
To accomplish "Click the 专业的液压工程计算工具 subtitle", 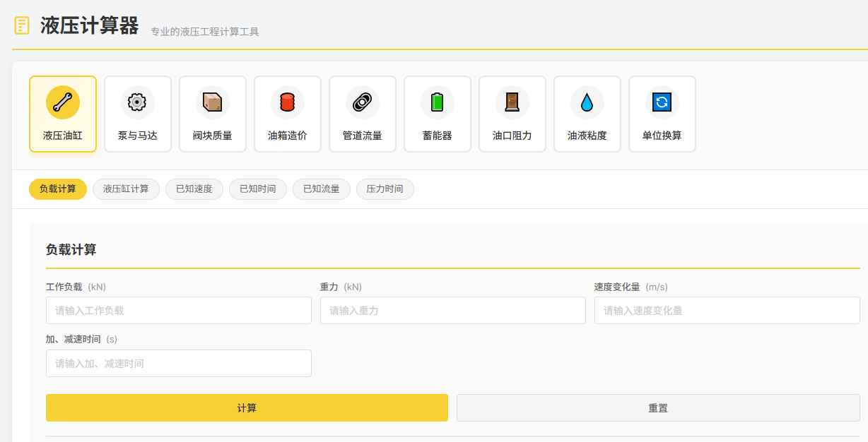I will 205,32.
